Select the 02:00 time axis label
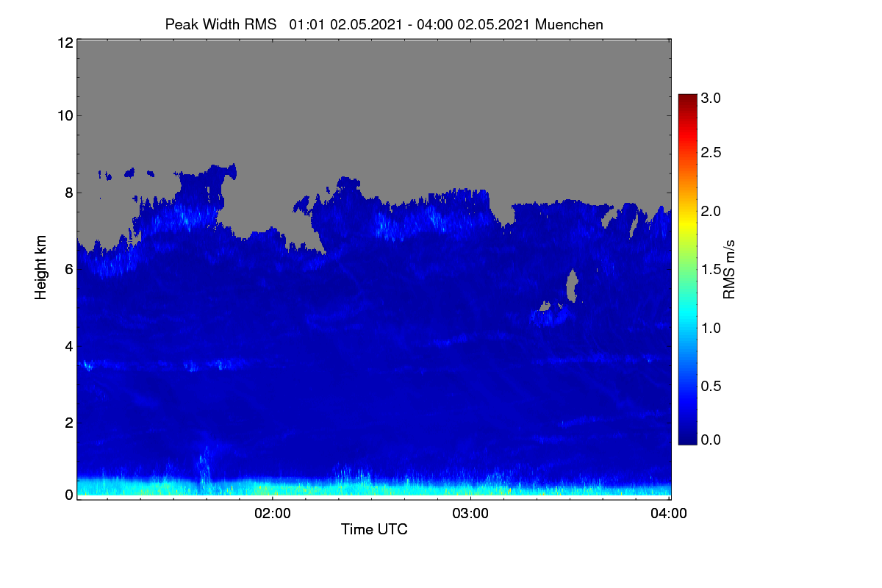Image resolution: width=882 pixels, height=588 pixels. click(273, 514)
